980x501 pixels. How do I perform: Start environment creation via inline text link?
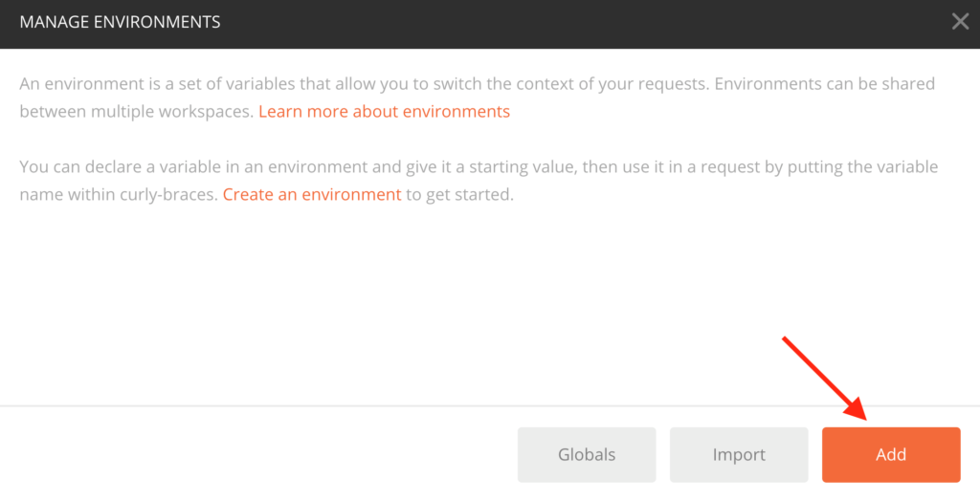pos(312,194)
